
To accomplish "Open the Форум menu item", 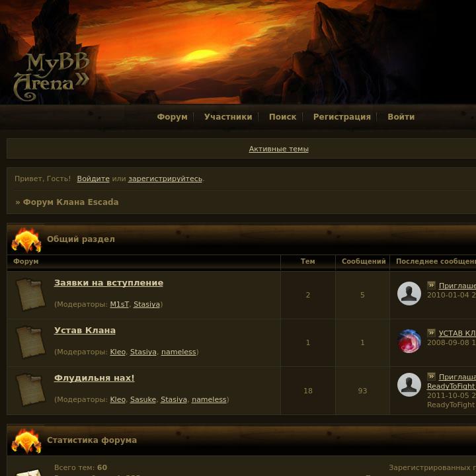I will click(x=172, y=117).
